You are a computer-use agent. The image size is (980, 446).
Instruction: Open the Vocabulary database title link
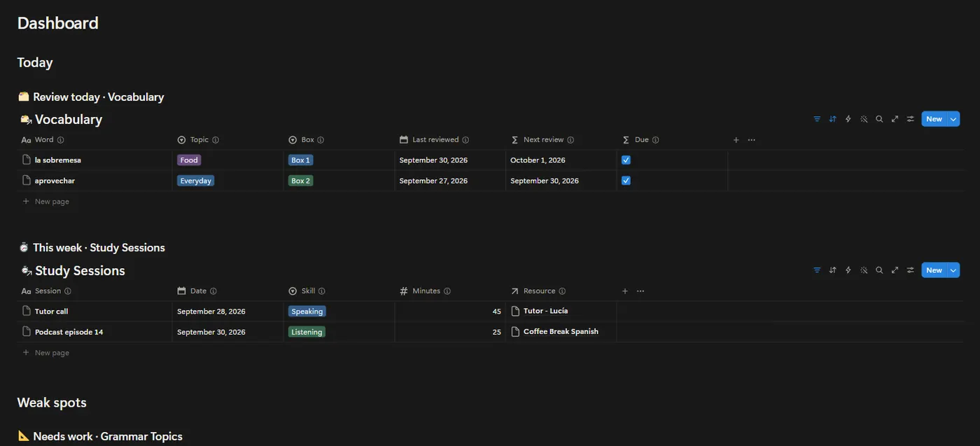pos(69,120)
